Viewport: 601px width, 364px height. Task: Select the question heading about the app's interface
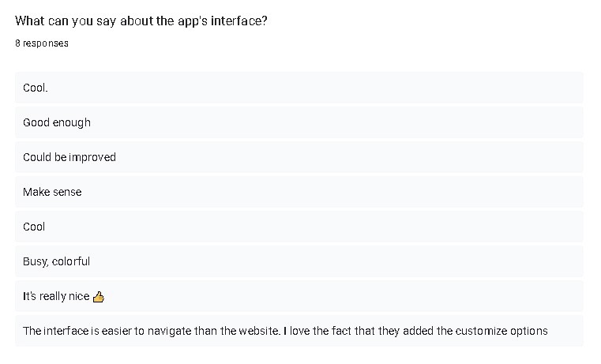pyautogui.click(x=141, y=21)
